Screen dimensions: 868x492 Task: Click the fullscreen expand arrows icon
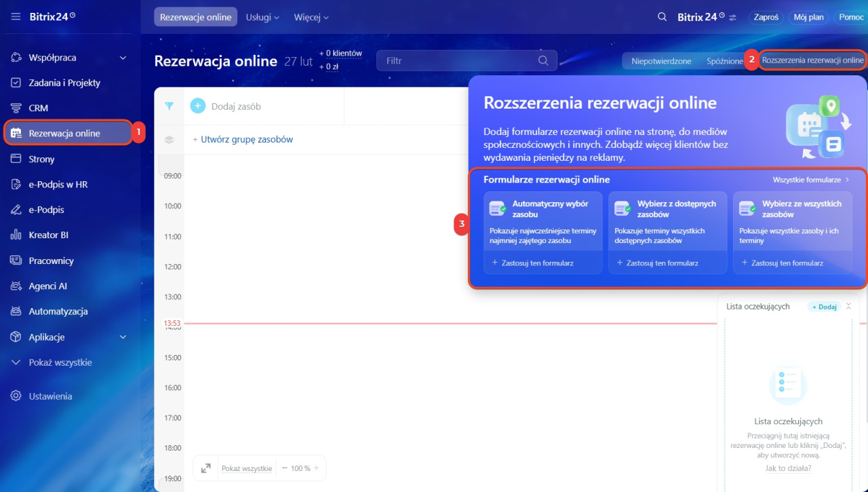tap(205, 468)
